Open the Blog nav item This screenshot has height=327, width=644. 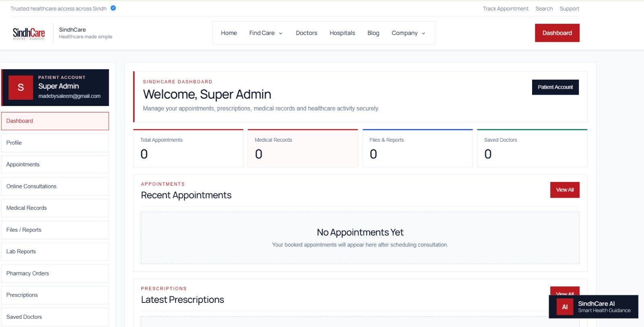[x=373, y=33]
